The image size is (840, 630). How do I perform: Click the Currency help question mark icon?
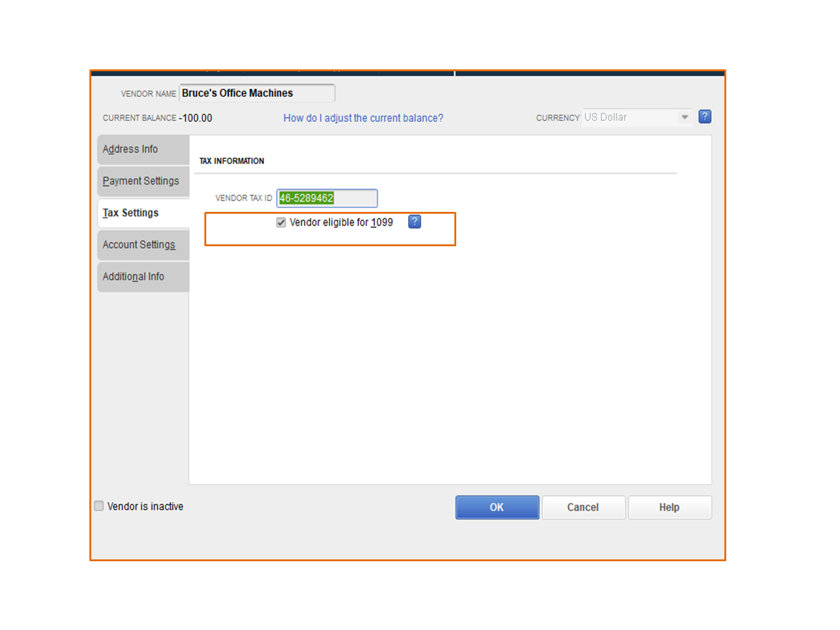pyautogui.click(x=705, y=116)
